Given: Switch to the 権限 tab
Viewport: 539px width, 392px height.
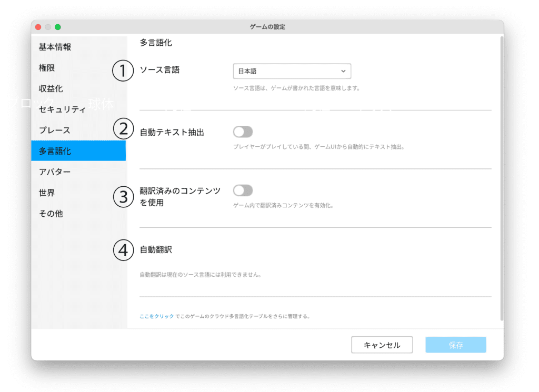Looking at the screenshot, I should (x=47, y=68).
